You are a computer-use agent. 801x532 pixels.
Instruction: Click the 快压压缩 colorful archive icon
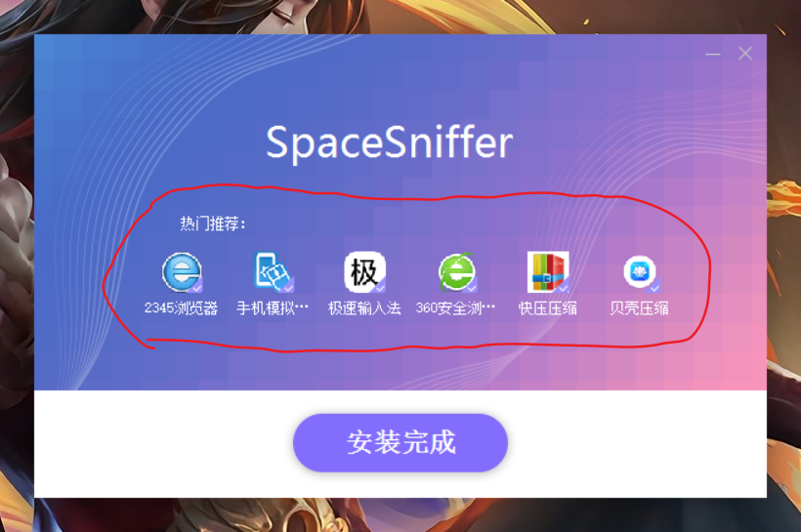pyautogui.click(x=548, y=272)
